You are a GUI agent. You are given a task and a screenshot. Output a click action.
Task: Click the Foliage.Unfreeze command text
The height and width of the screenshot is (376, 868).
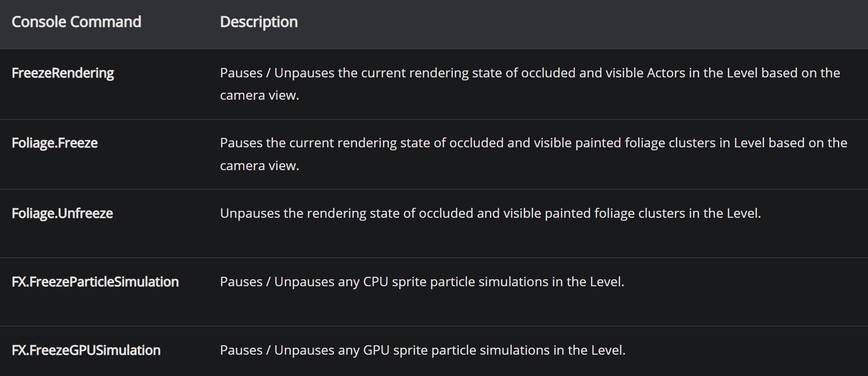[62, 213]
